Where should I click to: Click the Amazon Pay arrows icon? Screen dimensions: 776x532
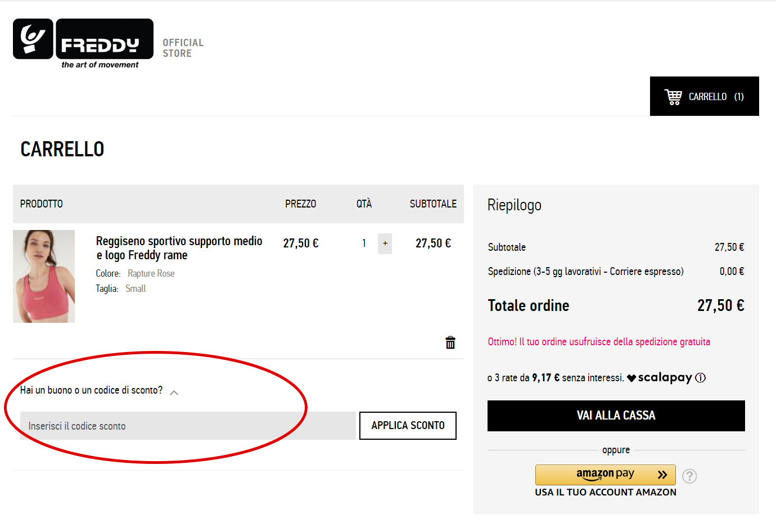coord(661,475)
